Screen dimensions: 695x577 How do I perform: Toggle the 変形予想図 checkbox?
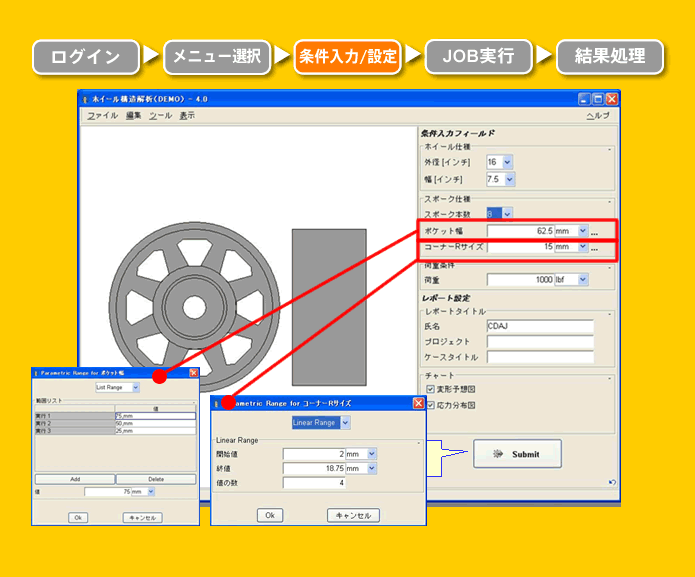[x=430, y=388]
